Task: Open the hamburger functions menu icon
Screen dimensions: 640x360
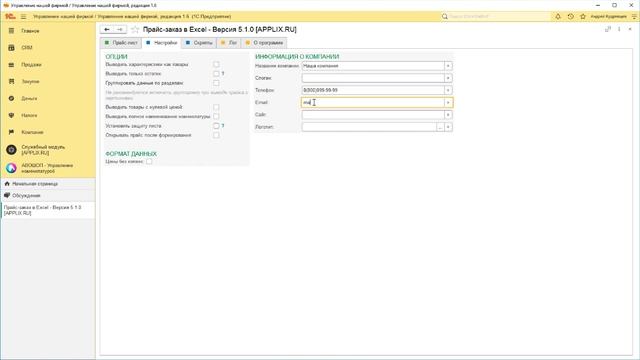Action: 23,16
